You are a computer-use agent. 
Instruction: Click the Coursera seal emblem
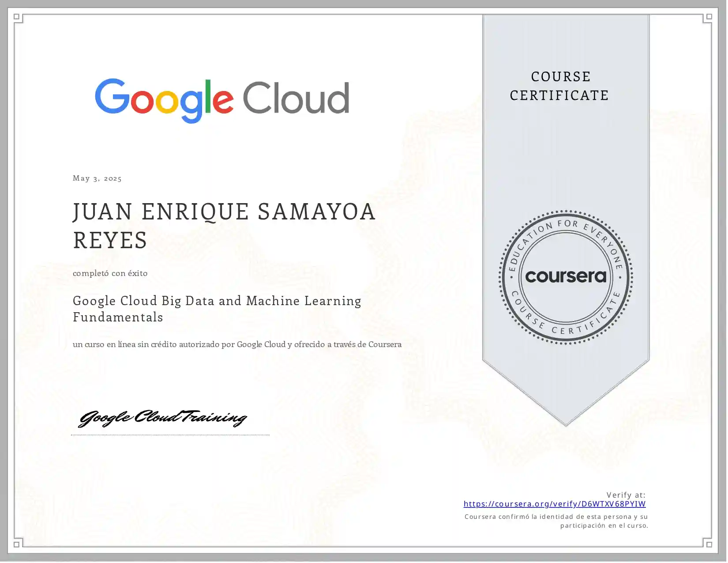566,277
